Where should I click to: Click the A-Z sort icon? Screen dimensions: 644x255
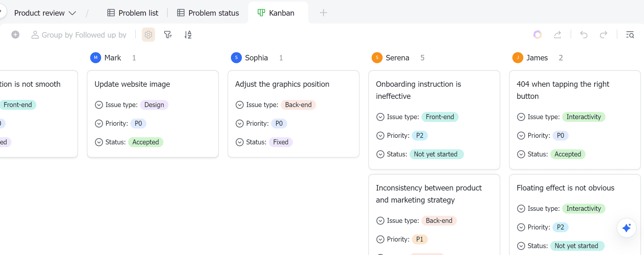click(188, 35)
